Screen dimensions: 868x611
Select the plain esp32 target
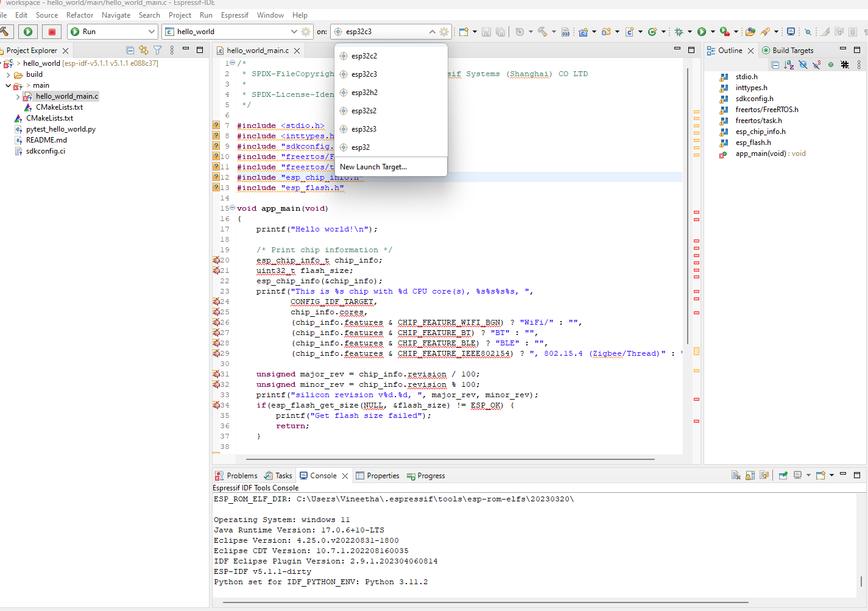(x=391, y=147)
